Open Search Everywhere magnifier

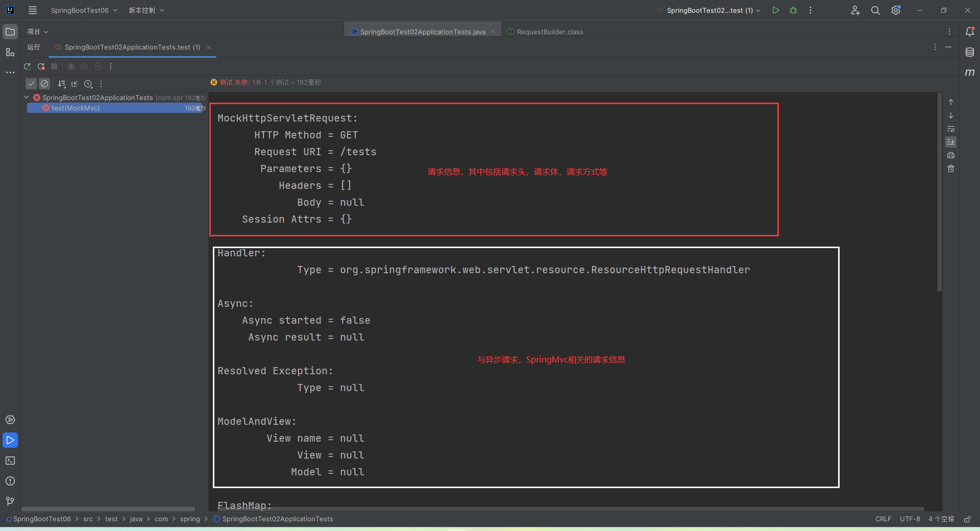875,10
